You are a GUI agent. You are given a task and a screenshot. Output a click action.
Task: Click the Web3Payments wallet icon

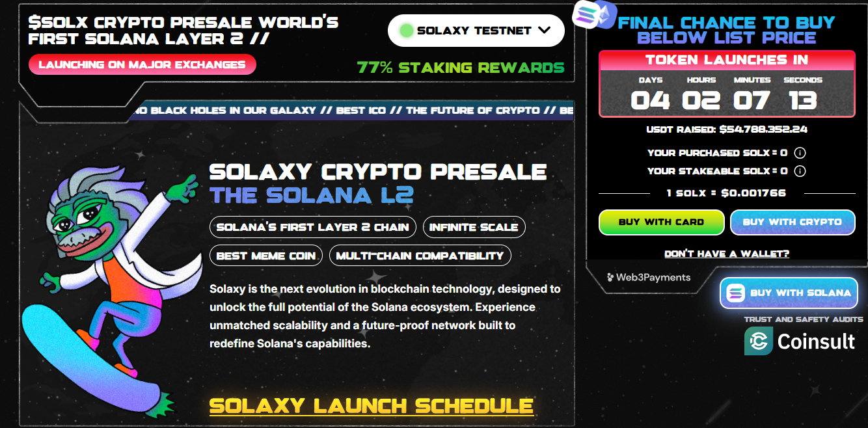click(610, 277)
